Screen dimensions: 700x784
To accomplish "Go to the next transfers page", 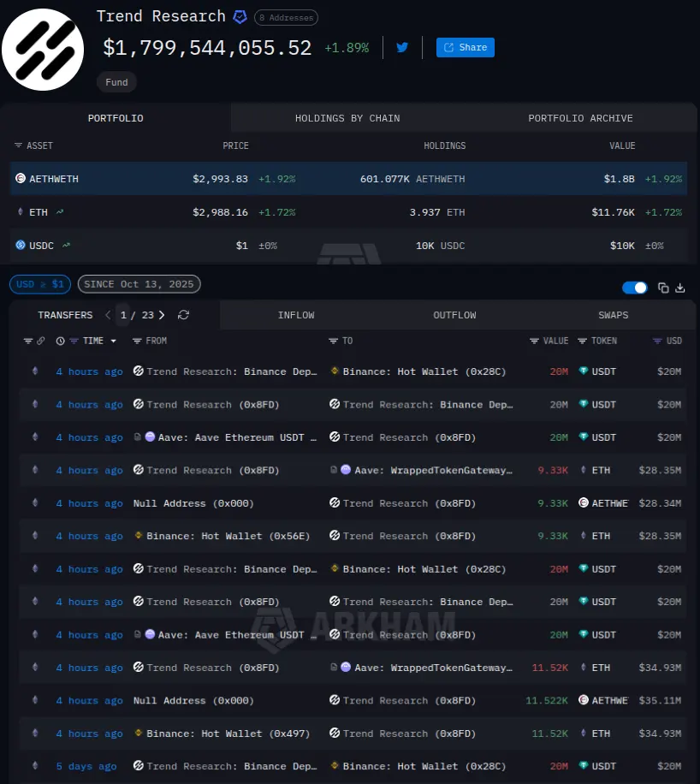I will click(x=162, y=315).
